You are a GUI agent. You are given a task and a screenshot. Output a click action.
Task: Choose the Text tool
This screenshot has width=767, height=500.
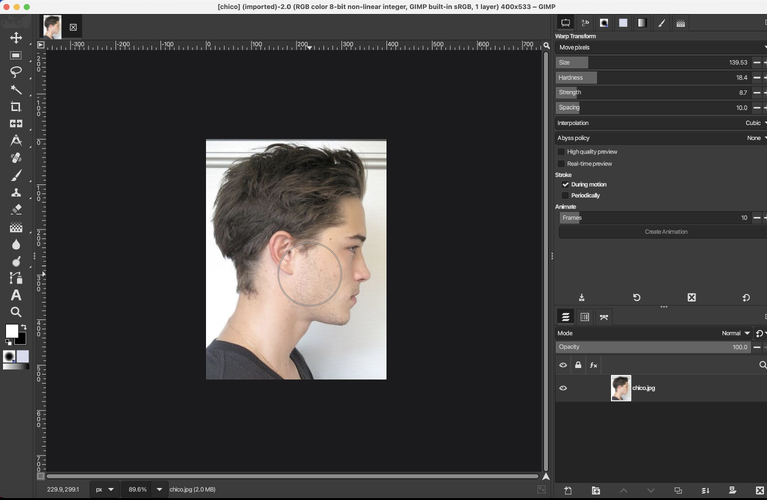point(16,295)
